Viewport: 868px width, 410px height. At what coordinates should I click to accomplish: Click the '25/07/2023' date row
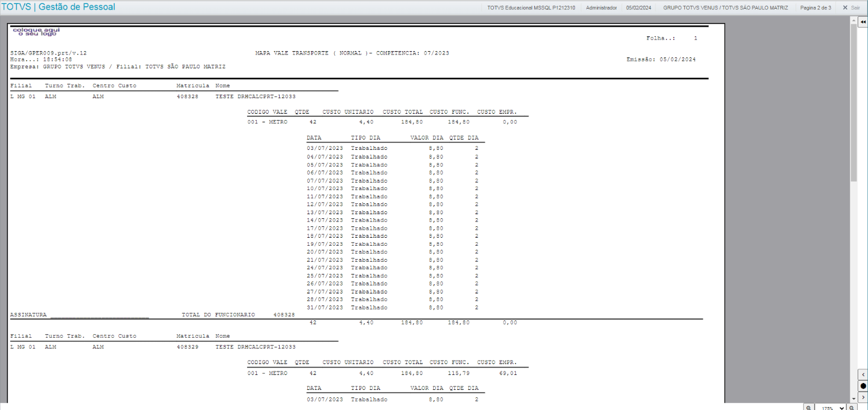(x=392, y=276)
